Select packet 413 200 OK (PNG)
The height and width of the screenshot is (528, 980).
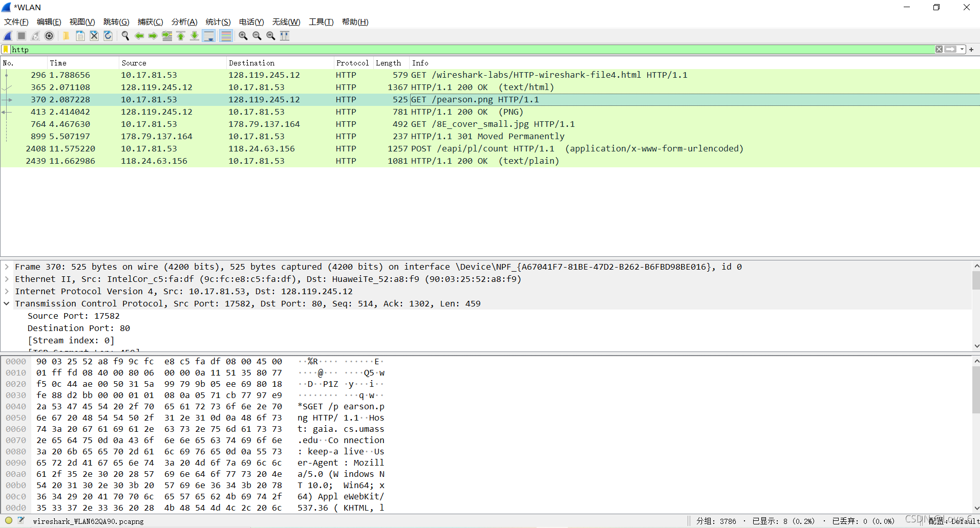click(x=490, y=112)
